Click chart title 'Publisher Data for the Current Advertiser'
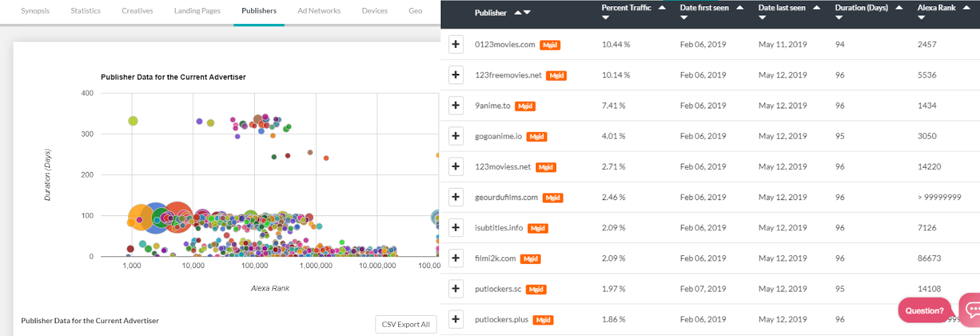Viewport: 980px width, 336px height. (173, 77)
